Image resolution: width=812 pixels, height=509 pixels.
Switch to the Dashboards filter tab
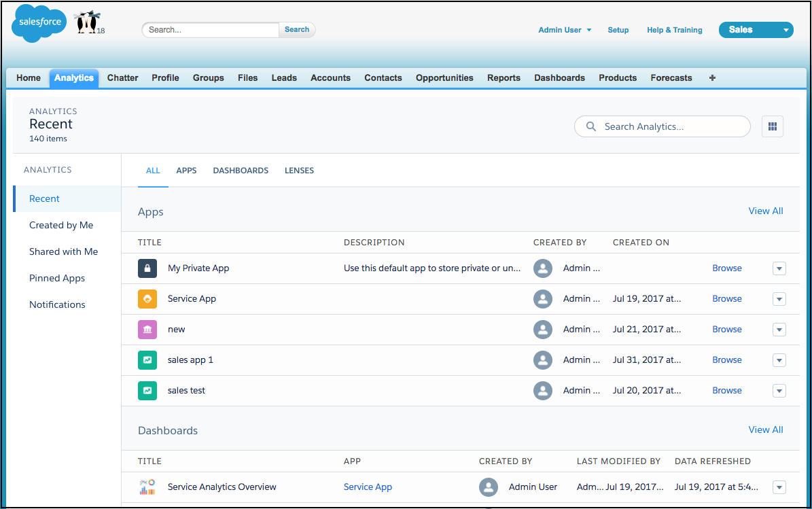click(x=241, y=171)
